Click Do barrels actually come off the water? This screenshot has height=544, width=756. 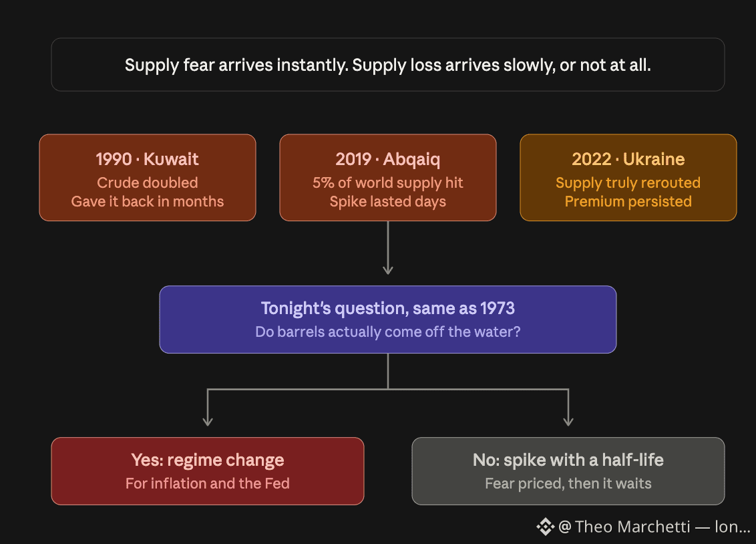[x=387, y=331]
